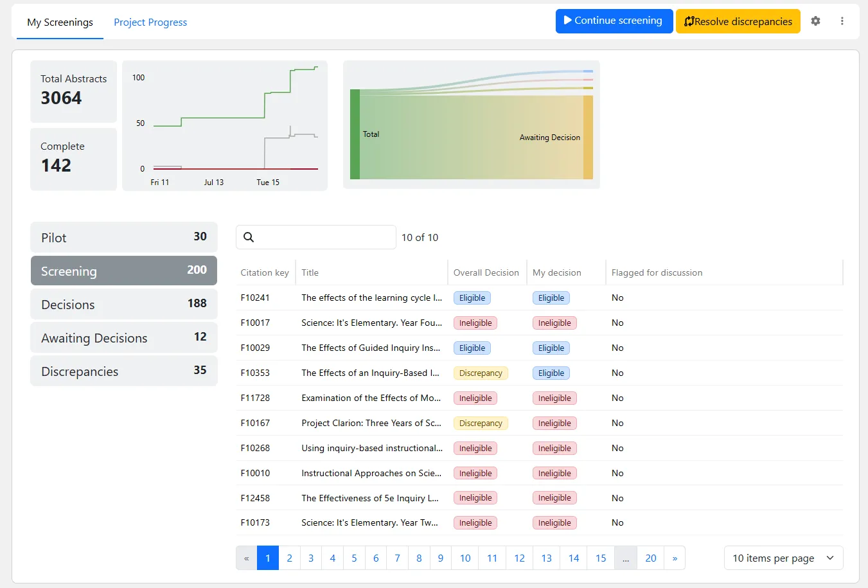
Task: Open the 10 items per page dropdown
Action: pyautogui.click(x=783, y=558)
